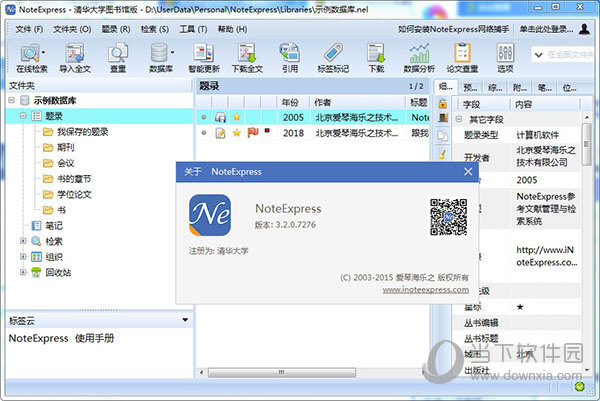600x401 pixels.
Task: Expand the search scope dropdown 在全部文件夹
Action: [538, 55]
